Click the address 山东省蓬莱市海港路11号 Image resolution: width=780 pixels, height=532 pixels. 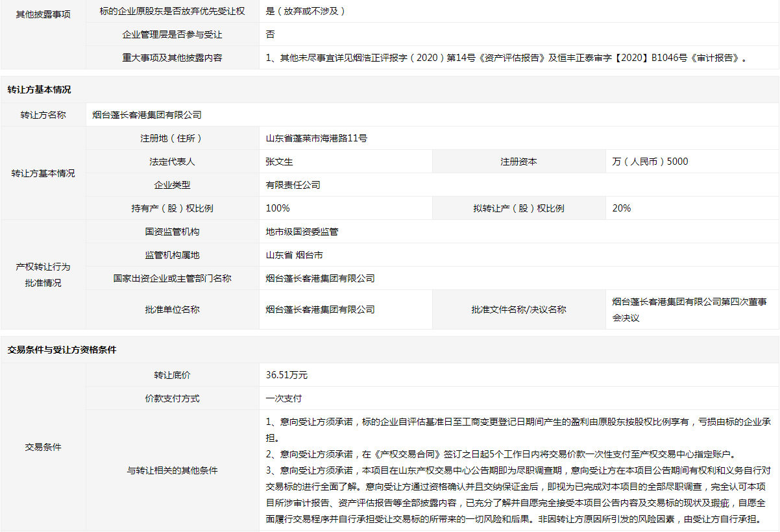[317, 138]
